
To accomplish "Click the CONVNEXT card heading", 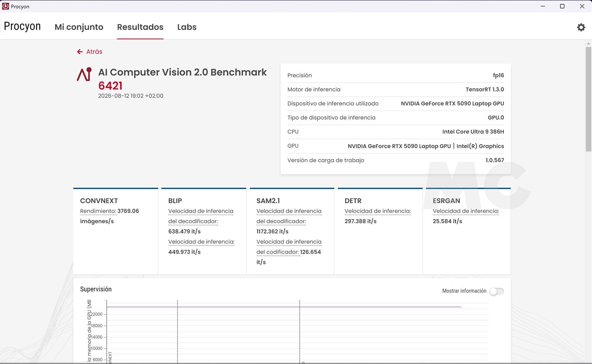I will click(99, 201).
